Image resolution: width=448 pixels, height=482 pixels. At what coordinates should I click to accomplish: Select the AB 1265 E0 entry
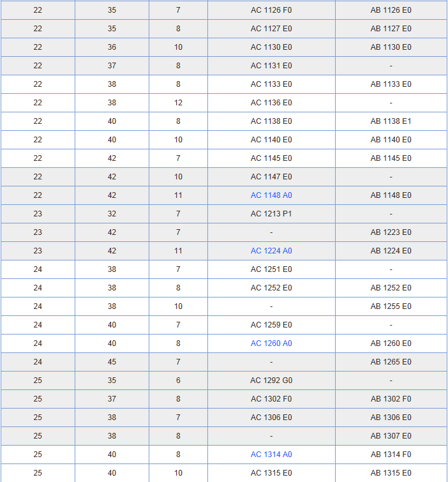391,362
